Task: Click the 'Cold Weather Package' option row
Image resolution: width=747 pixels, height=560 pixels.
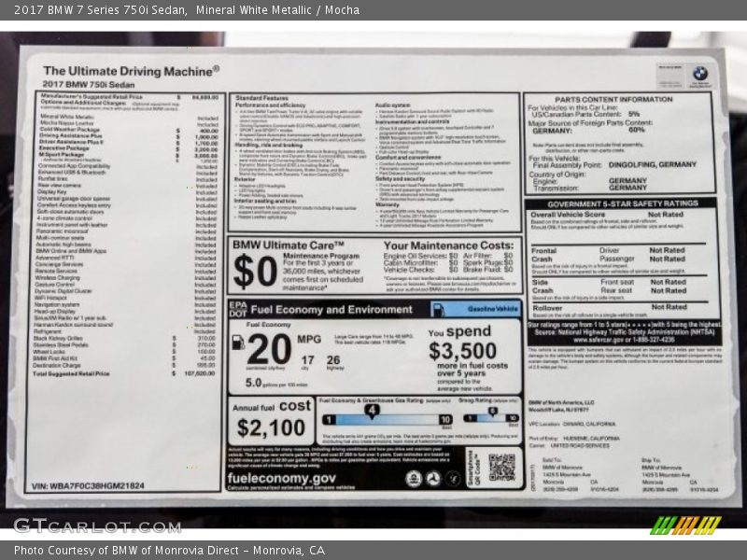Action: click(129, 130)
